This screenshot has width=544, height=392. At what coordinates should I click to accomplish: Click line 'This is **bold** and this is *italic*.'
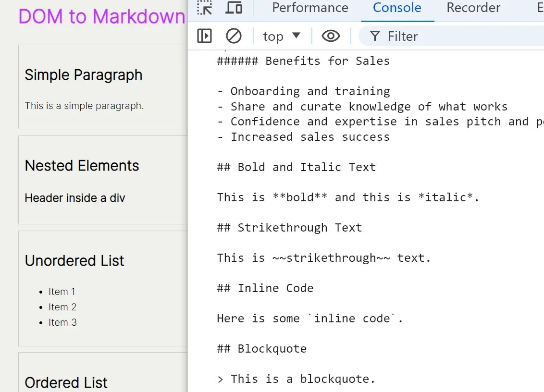[348, 197]
